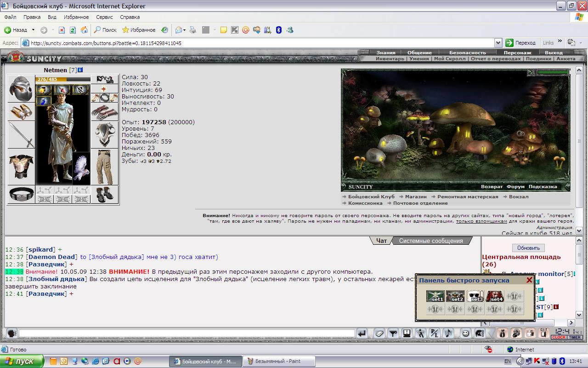The height and width of the screenshot is (368, 588).
Task: Open the chest armor equipment slot
Action: pyautogui.click(x=21, y=167)
